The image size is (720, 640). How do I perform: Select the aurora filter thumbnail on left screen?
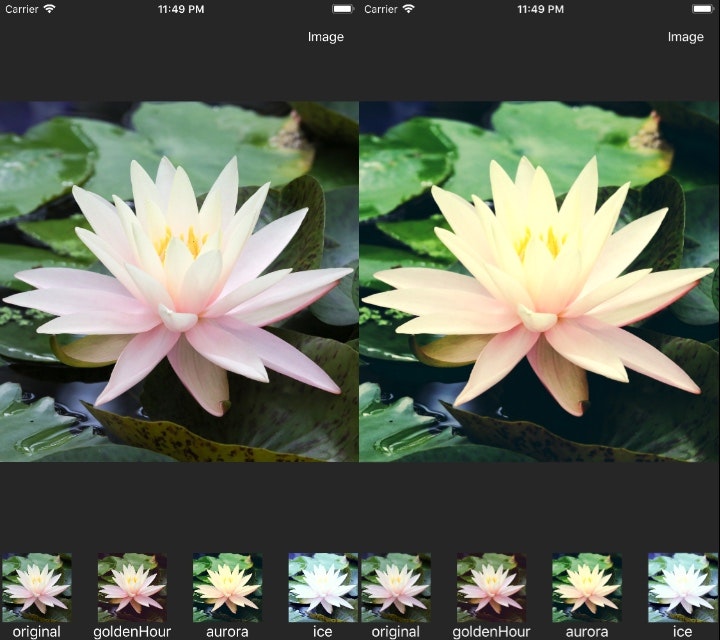click(227, 587)
